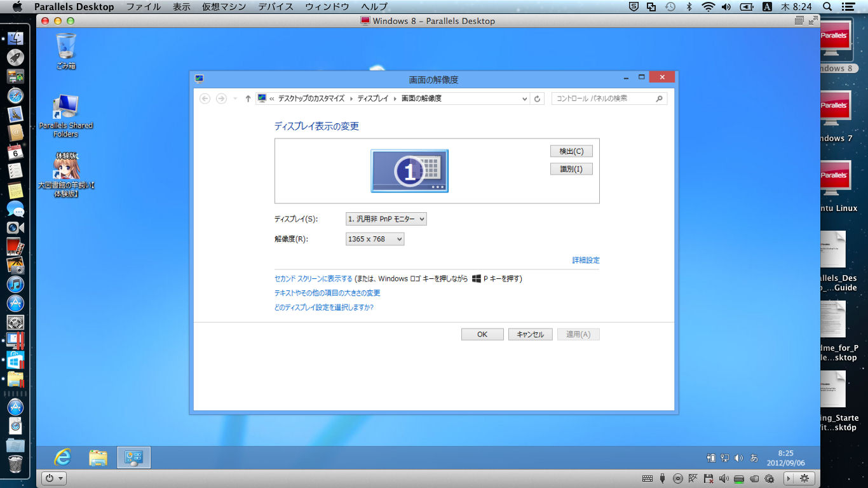Open Spotlight search in the Mac menu bar
The height and width of the screenshot is (488, 868).
827,6
